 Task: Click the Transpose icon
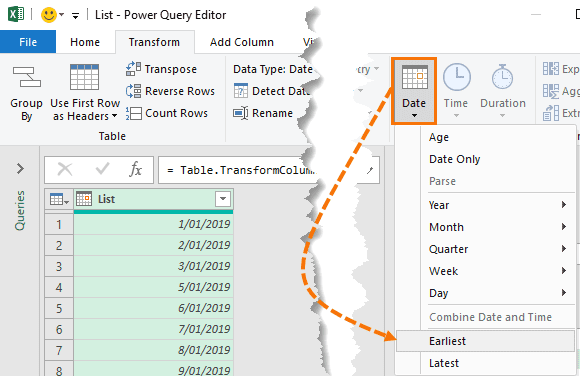click(133, 69)
